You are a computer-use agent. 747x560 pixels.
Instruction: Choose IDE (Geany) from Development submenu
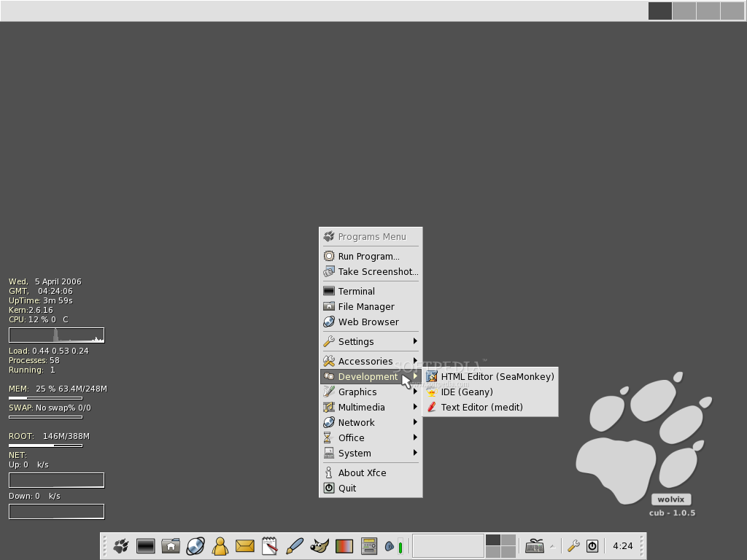pyautogui.click(x=467, y=392)
